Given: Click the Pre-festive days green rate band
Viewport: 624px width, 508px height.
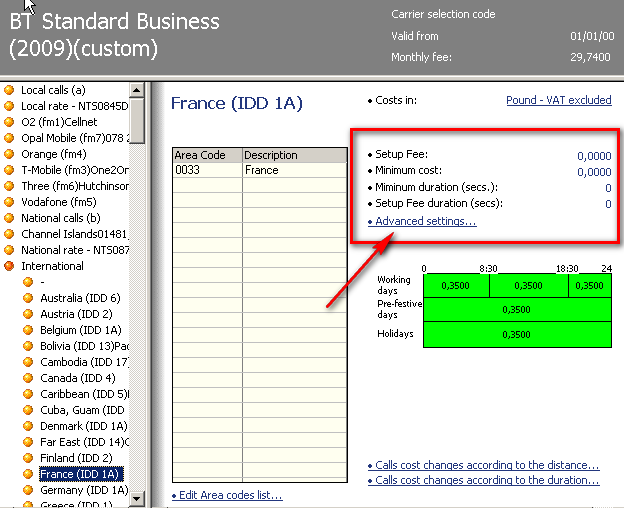Looking at the screenshot, I should click(516, 310).
